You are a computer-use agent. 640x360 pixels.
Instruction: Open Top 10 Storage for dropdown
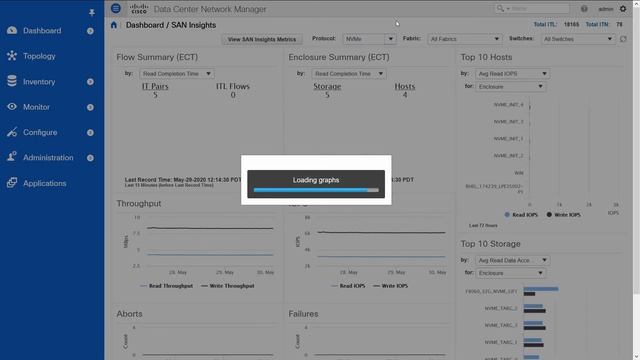pyautogui.click(x=511, y=273)
